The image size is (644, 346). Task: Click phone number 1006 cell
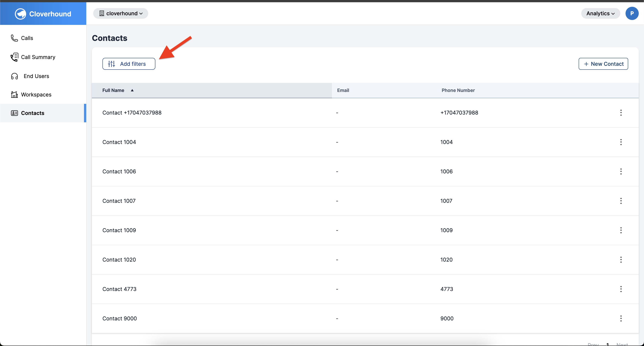[x=446, y=171]
